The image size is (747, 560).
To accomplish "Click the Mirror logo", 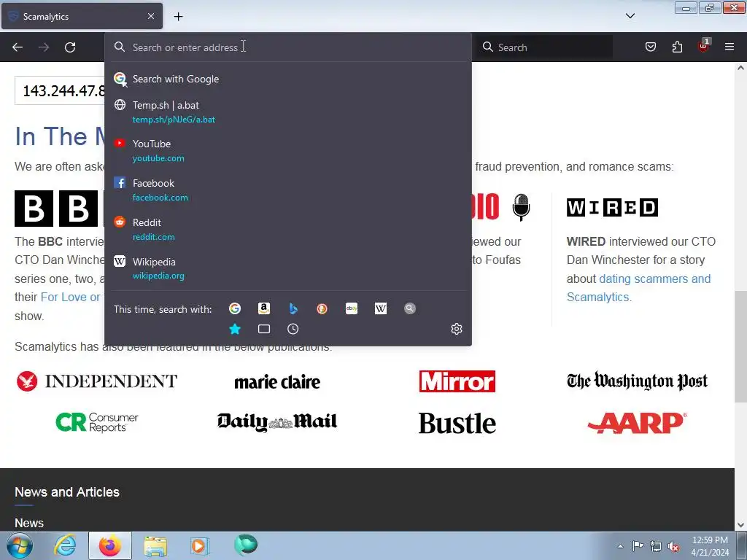I will click(x=457, y=381).
